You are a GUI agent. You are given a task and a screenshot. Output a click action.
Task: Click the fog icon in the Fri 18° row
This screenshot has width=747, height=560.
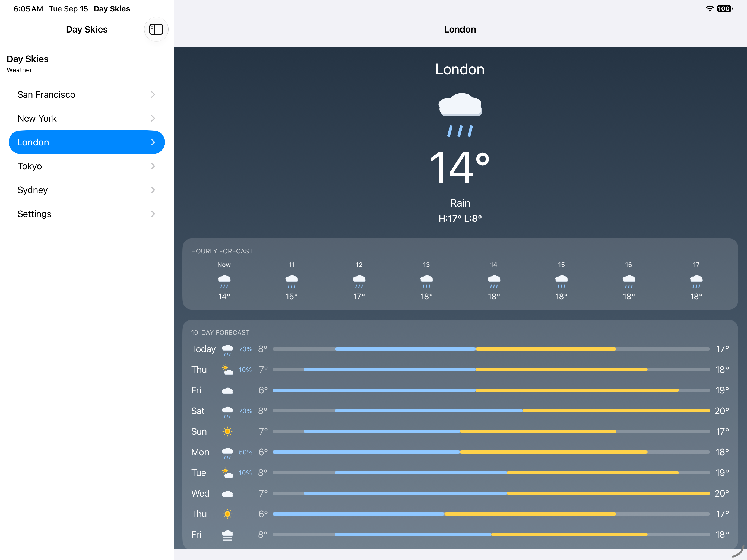(x=227, y=535)
